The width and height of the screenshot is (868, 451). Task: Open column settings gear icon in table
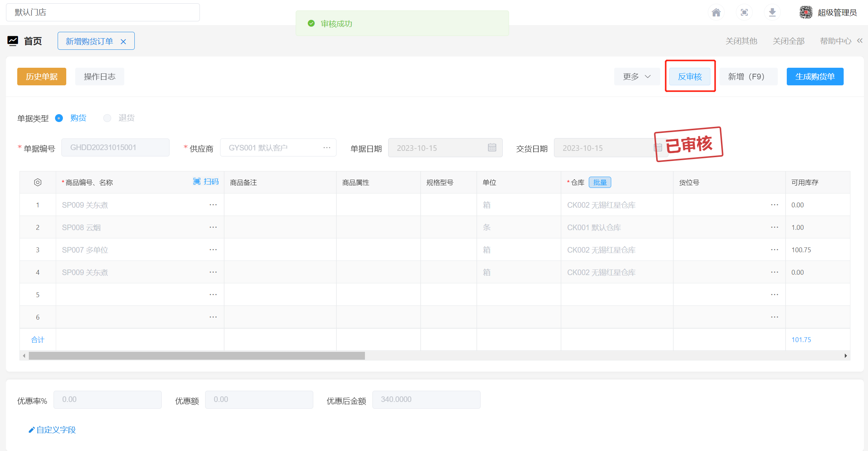[x=37, y=182]
